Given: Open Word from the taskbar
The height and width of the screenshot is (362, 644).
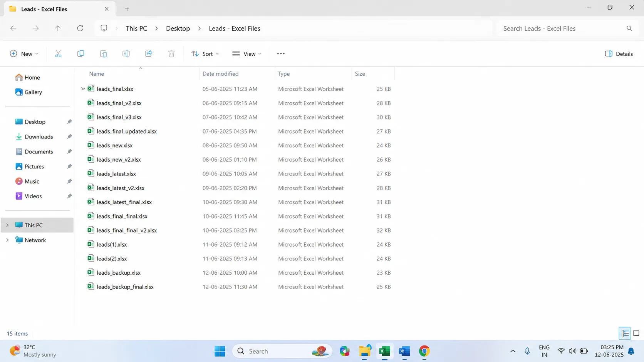Looking at the screenshot, I should [404, 351].
